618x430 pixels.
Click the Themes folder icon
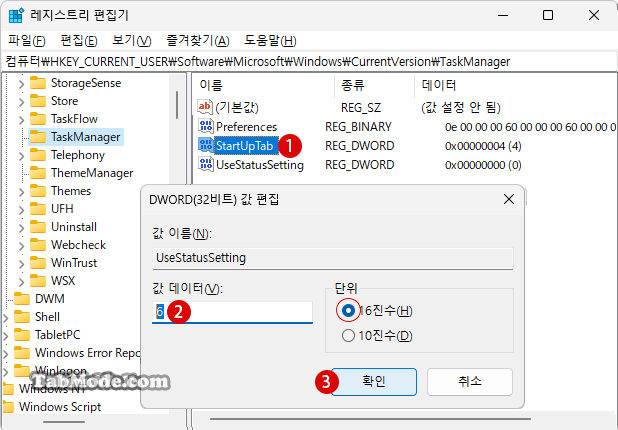(38, 191)
